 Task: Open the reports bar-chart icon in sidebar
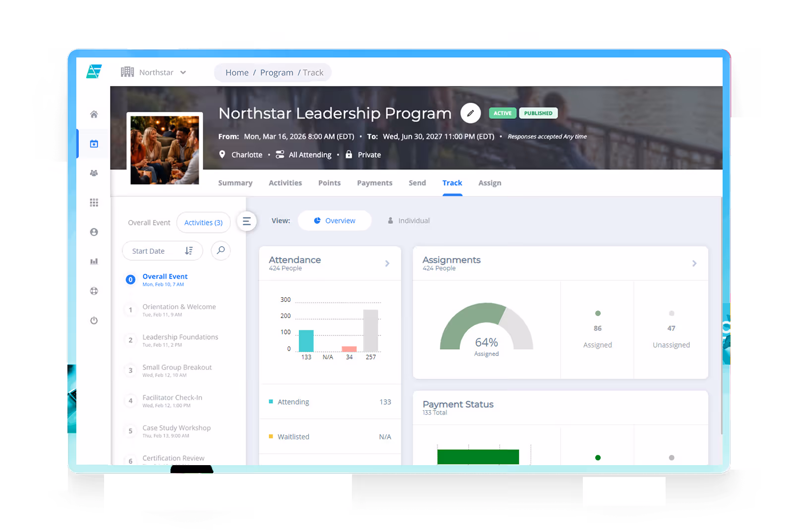pos(94,261)
